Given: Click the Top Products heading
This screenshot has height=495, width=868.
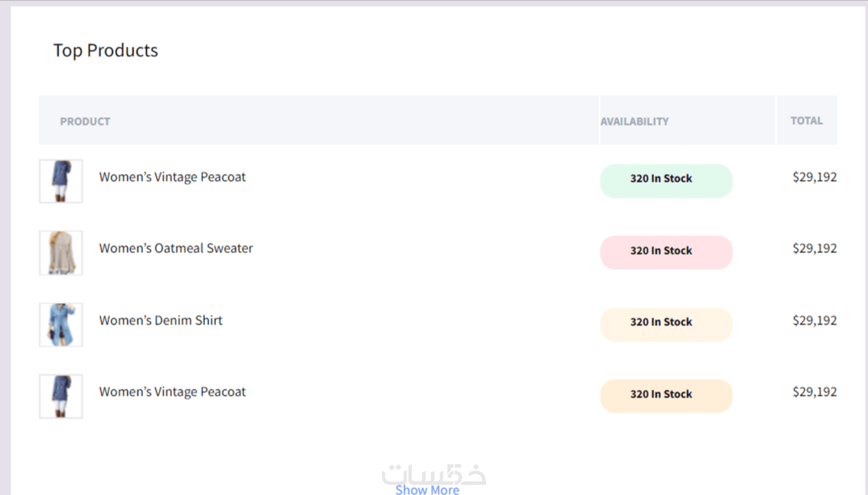Looking at the screenshot, I should tap(106, 51).
